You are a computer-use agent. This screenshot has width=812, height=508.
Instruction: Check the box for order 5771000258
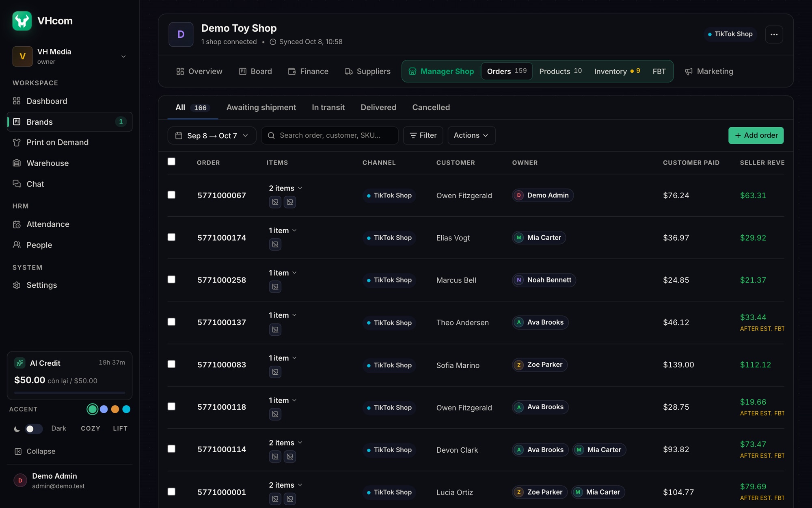(x=171, y=280)
